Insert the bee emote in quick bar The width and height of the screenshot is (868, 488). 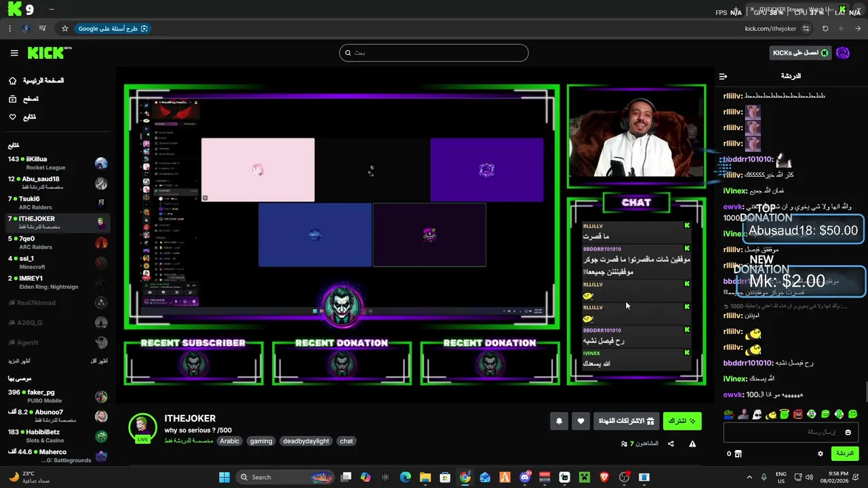[770, 414]
